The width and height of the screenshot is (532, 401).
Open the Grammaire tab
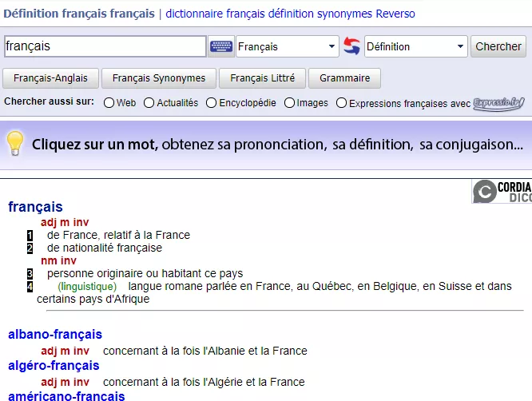tap(344, 78)
